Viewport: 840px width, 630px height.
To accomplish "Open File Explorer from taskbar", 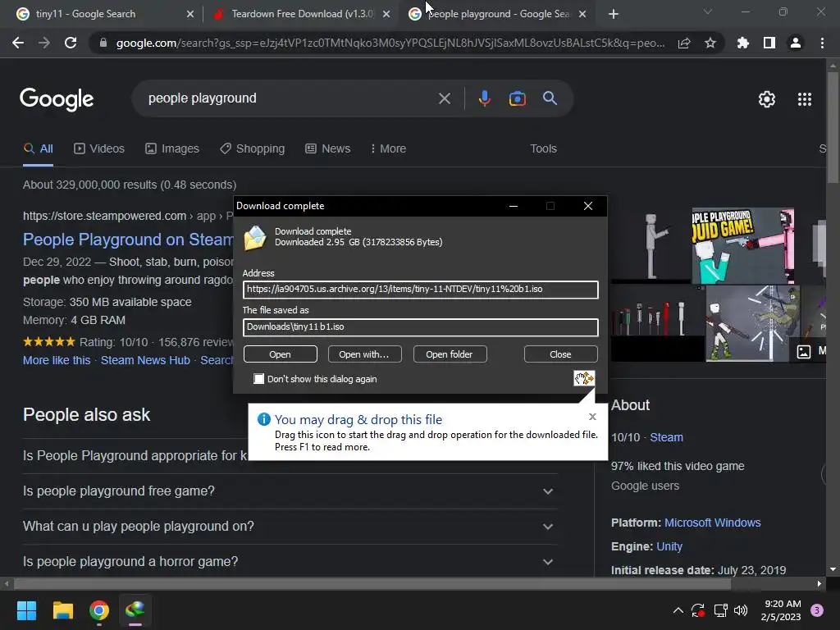I will (62, 610).
